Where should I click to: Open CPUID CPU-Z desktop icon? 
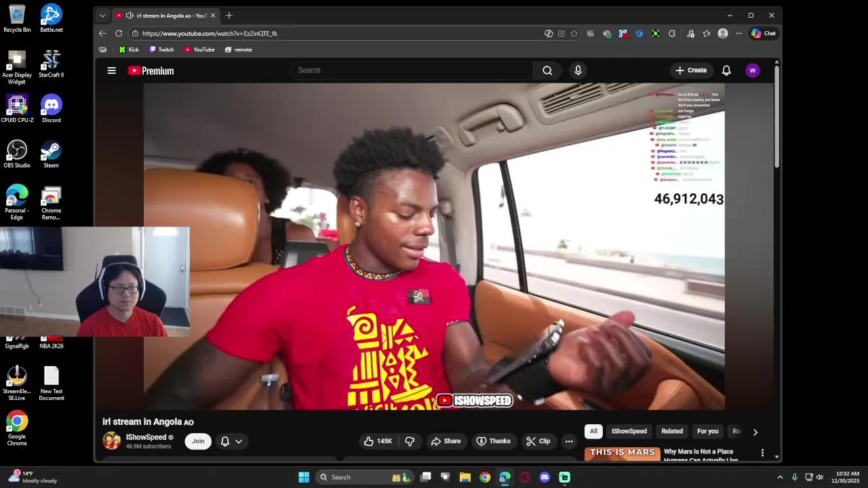(17, 108)
